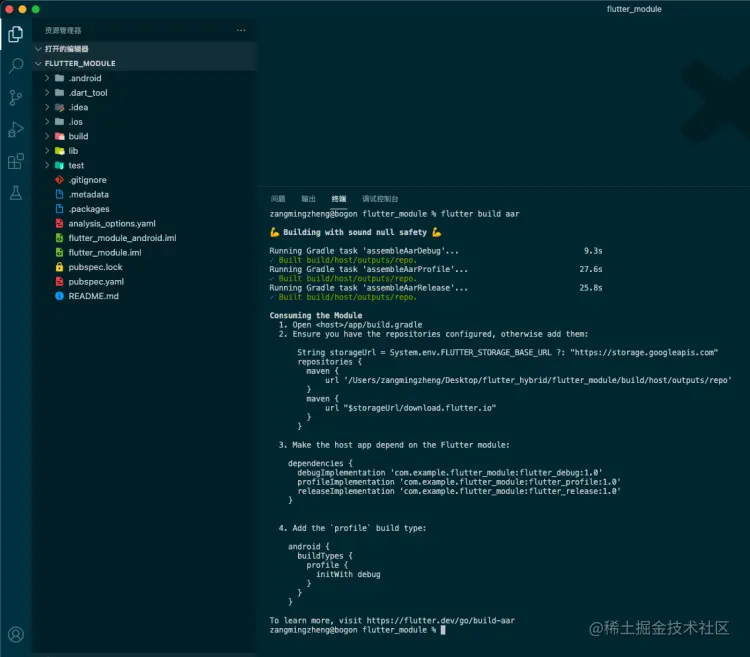
Task: Open the README.md file name
Action: [93, 296]
